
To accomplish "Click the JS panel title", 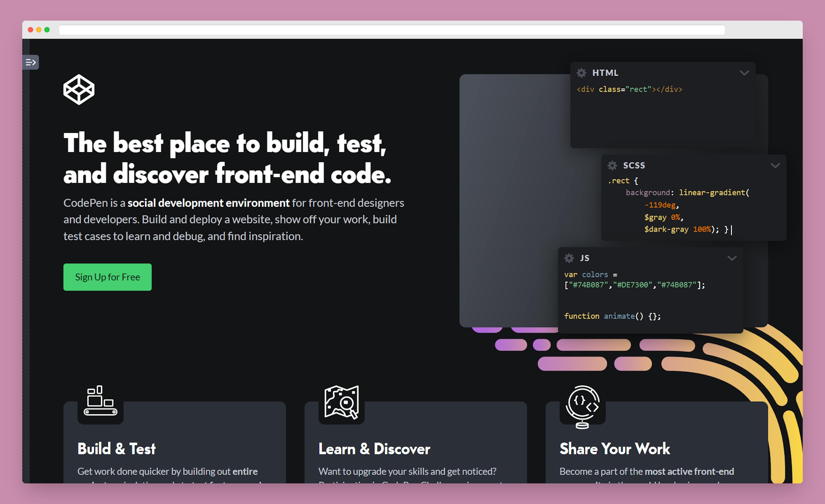I will [585, 258].
